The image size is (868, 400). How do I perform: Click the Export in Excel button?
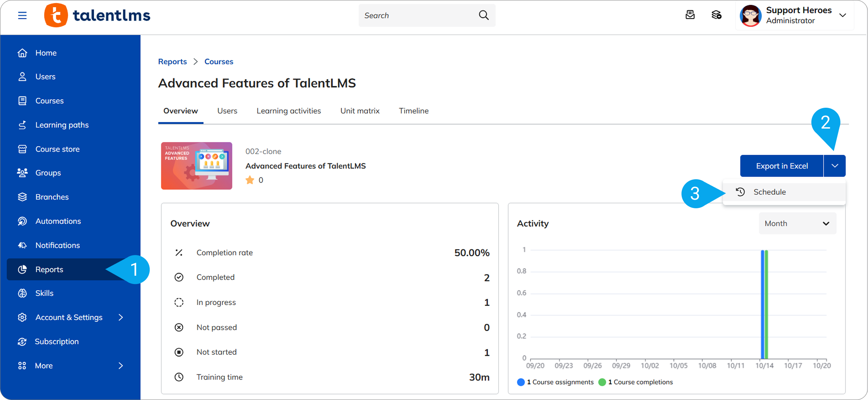[782, 166]
